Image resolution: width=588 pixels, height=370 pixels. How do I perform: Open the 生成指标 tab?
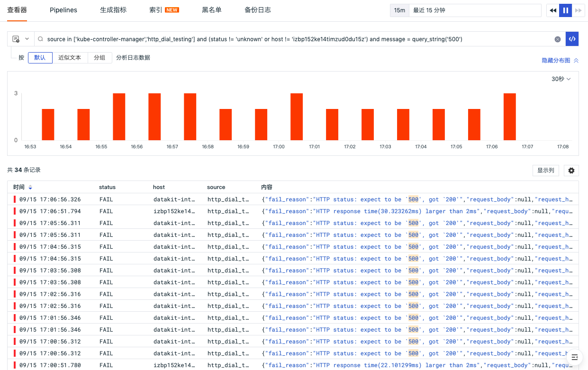(x=113, y=10)
